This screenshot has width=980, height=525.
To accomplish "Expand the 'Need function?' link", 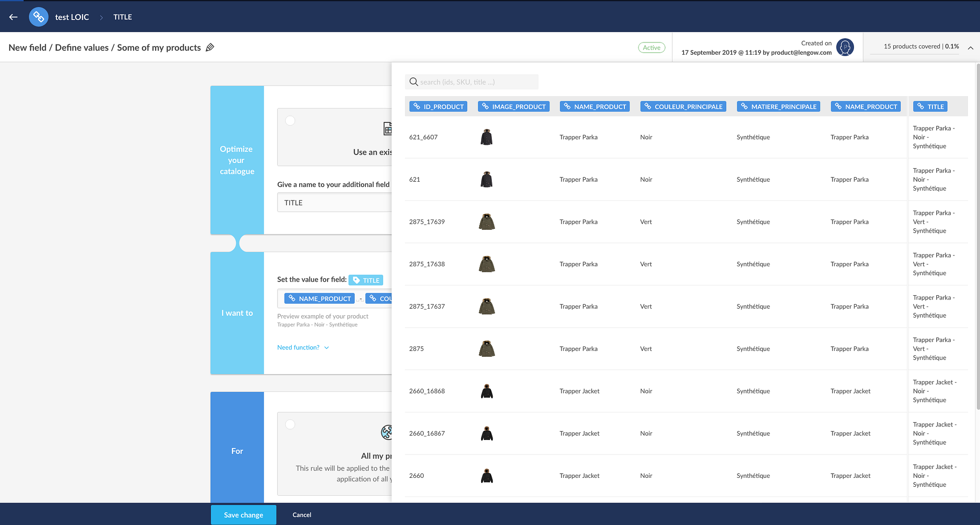I will pyautogui.click(x=298, y=348).
